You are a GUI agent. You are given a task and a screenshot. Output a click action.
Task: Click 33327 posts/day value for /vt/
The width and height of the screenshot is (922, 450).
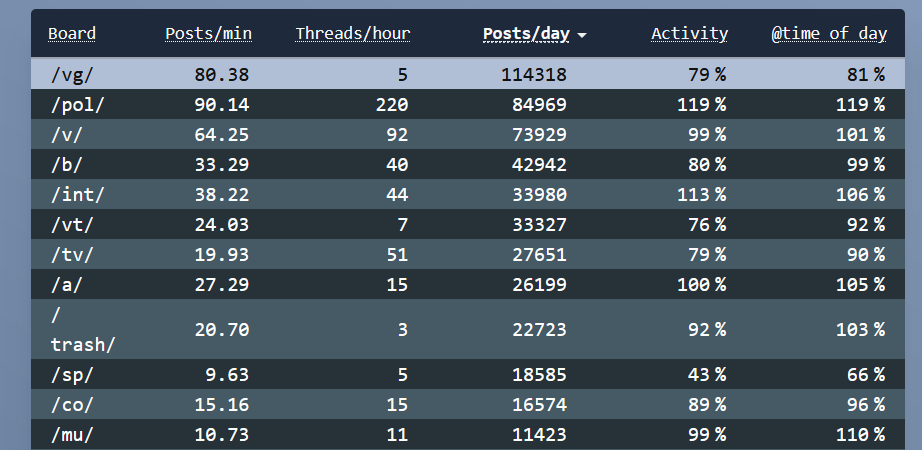coord(539,225)
